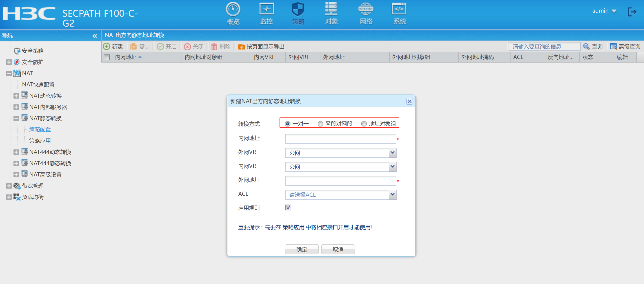Image resolution: width=644 pixels, height=284 pixels.
Task: Expand the NAT动态转换 tree node
Action: click(x=16, y=96)
